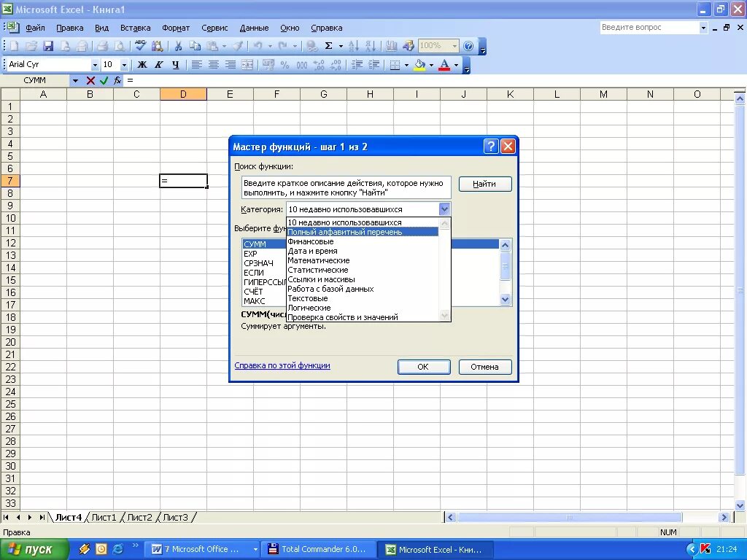Click the Save floppy disk icon
The height and width of the screenshot is (560, 747).
pos(48,46)
